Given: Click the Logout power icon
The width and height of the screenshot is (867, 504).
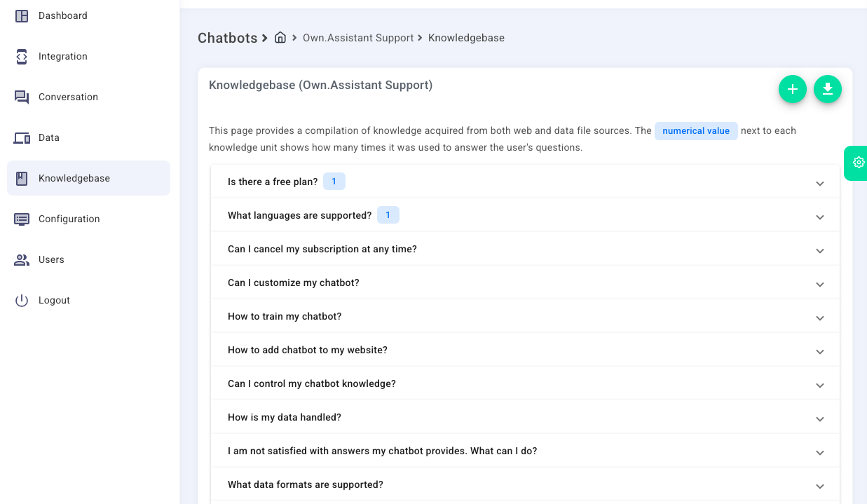Looking at the screenshot, I should tap(22, 300).
